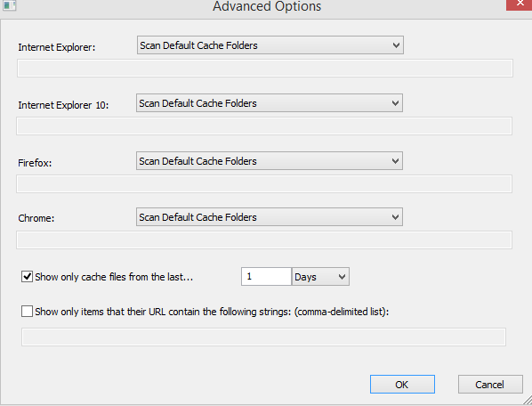Open the Internet Explorer cache folder dropdown
532x406 pixels.
tap(270, 45)
